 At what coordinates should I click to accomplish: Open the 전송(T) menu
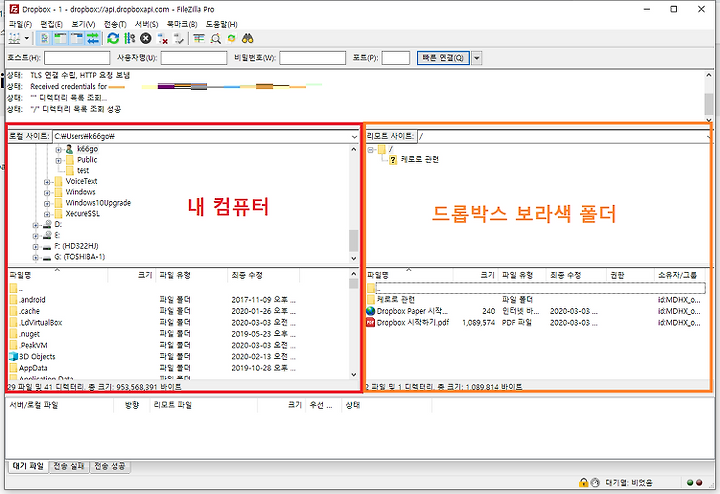click(115, 24)
